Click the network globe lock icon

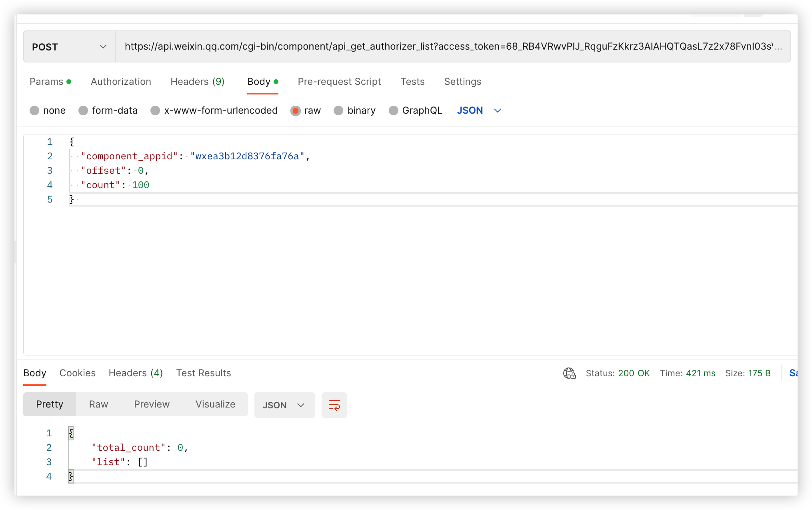point(569,373)
